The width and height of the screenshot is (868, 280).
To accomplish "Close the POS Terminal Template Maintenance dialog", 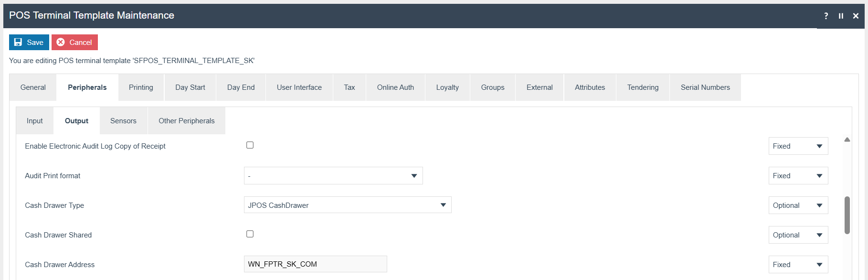I will click(x=856, y=16).
